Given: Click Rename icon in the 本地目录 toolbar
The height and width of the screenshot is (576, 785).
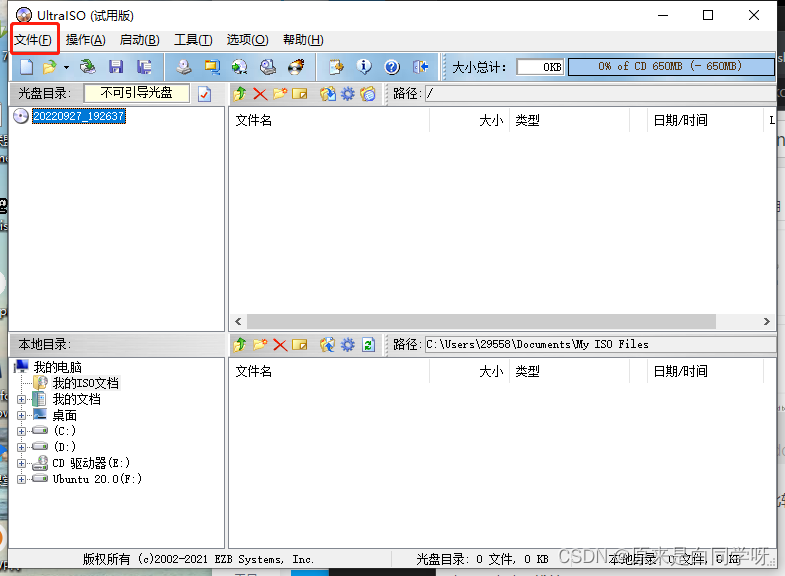Looking at the screenshot, I should pyautogui.click(x=299, y=344).
